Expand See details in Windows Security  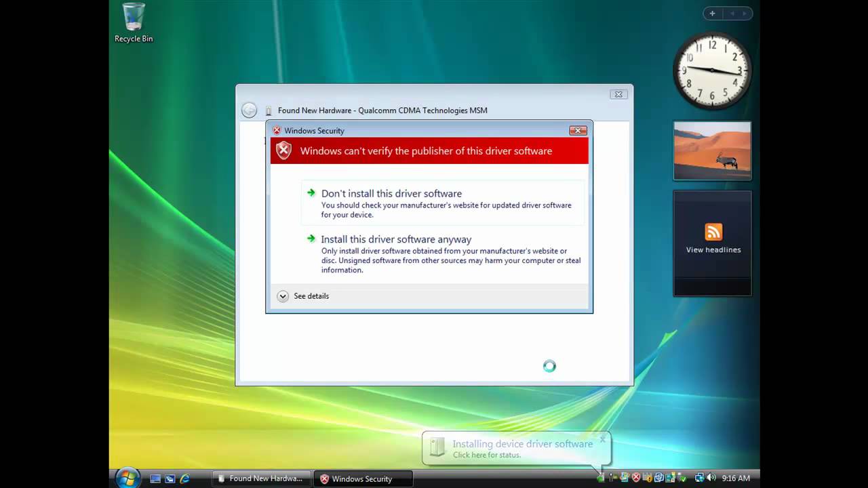click(x=303, y=296)
